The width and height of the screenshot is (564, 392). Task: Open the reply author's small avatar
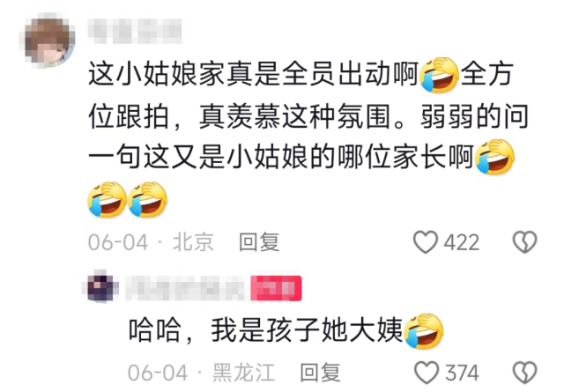click(102, 288)
